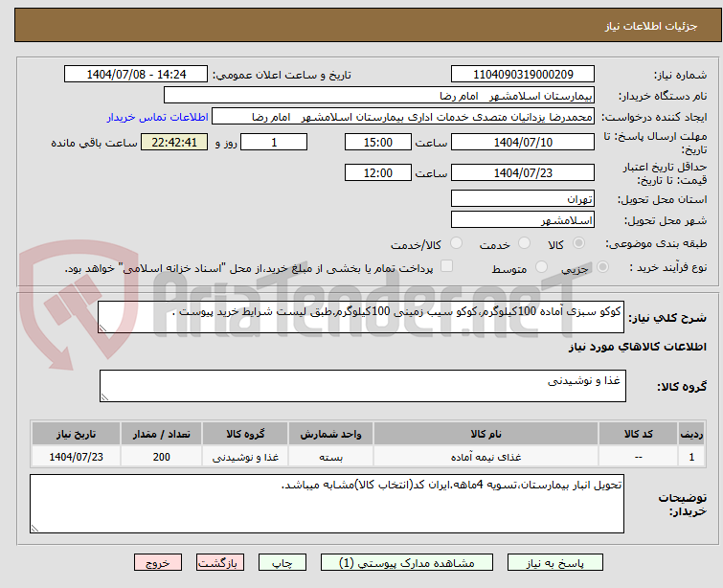Click the شماره نیاز number field
The height and width of the screenshot is (588, 723).
523,75
